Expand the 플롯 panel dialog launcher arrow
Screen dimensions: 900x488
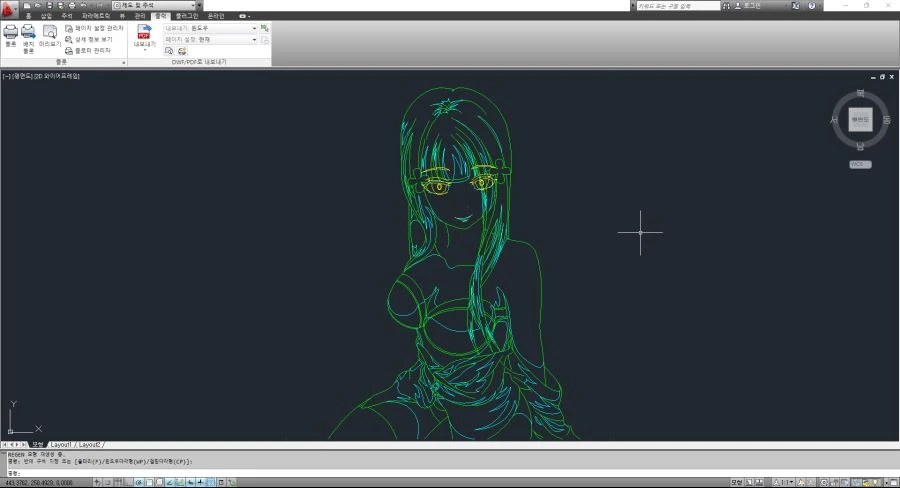pyautogui.click(x=124, y=62)
